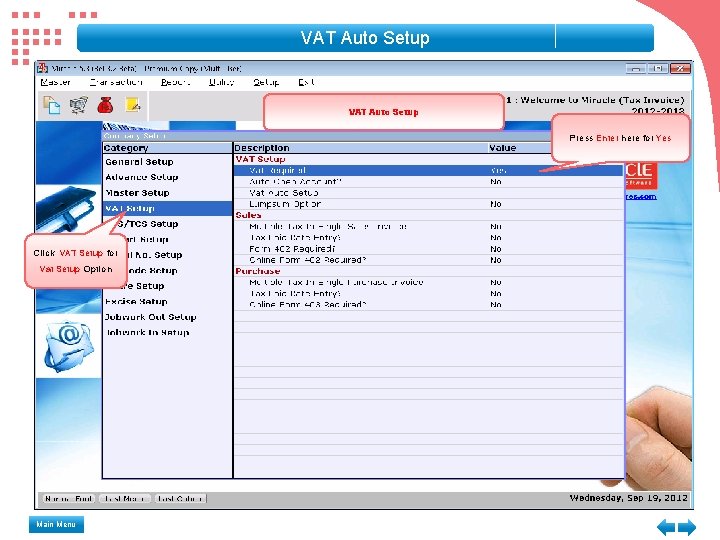Open the Utility menu
The image size is (720, 540).
coord(222,82)
